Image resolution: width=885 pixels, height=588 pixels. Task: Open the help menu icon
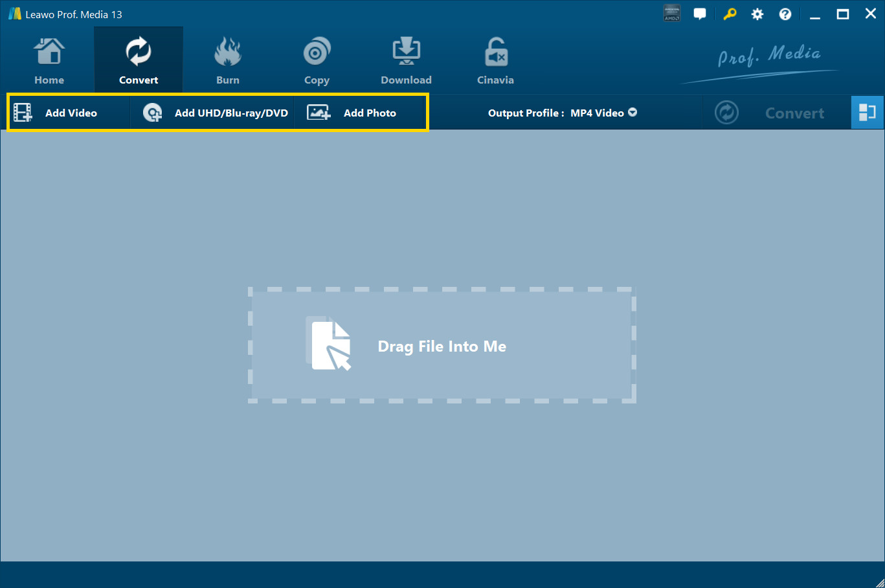pyautogui.click(x=785, y=13)
